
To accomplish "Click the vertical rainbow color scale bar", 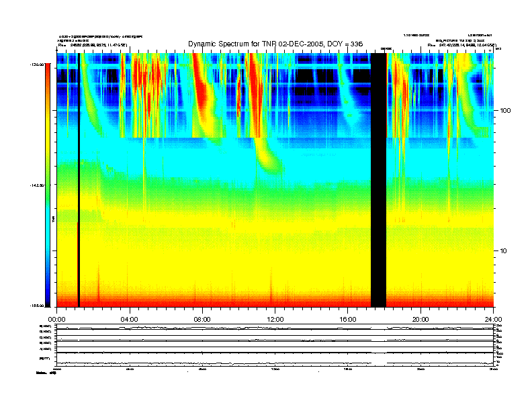I will pyautogui.click(x=48, y=185).
